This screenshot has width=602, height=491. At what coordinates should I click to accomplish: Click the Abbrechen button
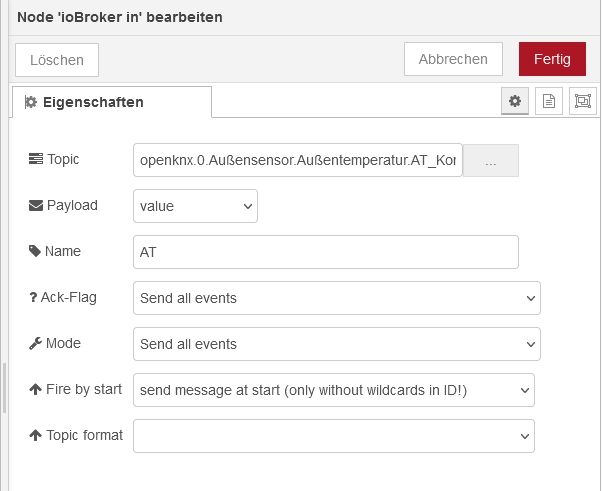point(453,59)
